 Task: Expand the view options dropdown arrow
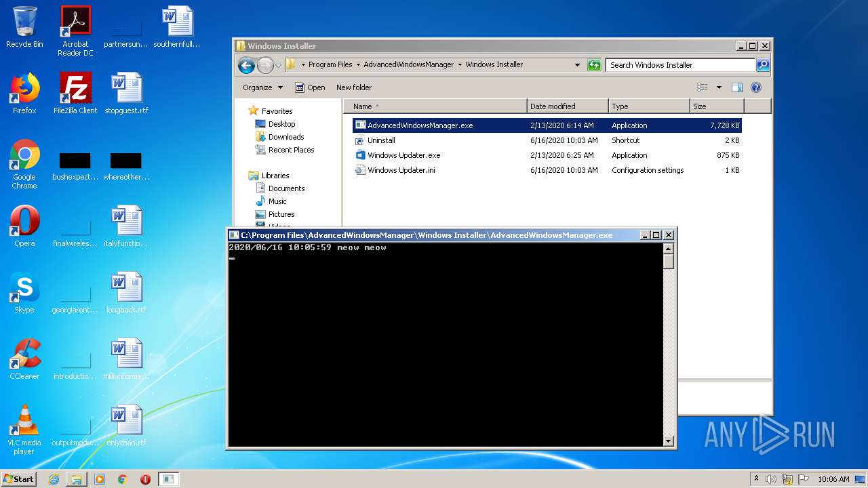click(719, 87)
